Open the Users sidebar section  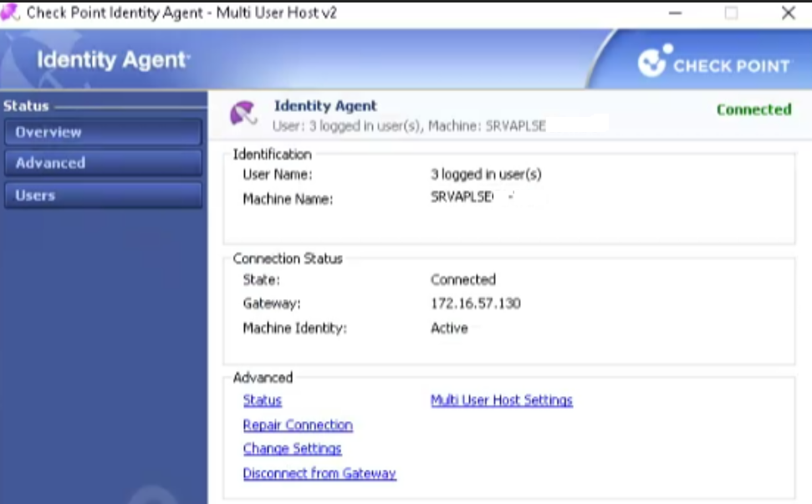[103, 195]
